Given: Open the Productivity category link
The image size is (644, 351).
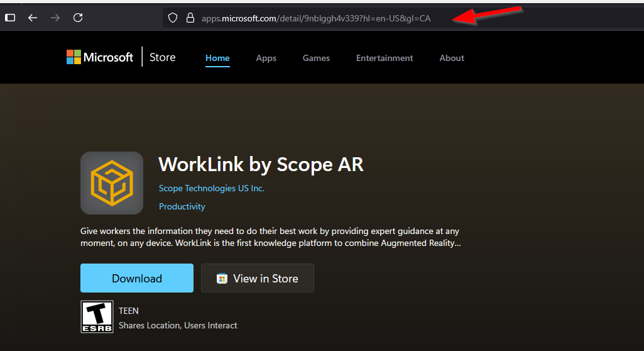Looking at the screenshot, I should click(182, 206).
